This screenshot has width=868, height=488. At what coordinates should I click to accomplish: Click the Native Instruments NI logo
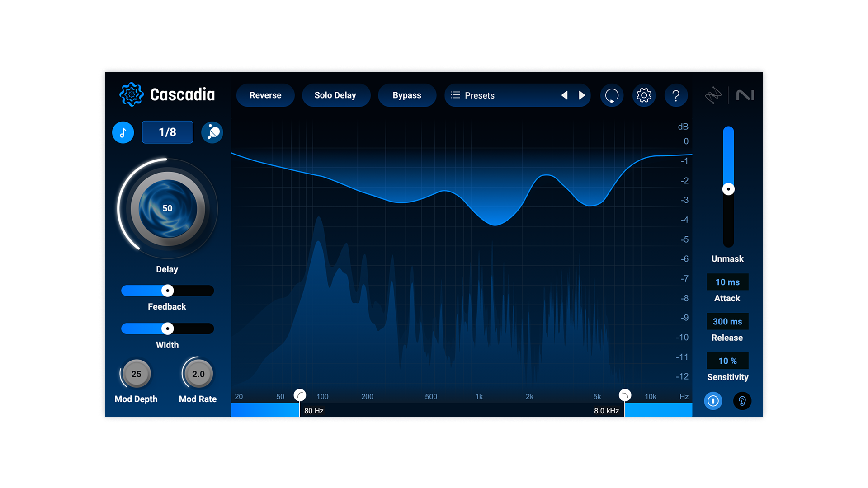coord(745,95)
